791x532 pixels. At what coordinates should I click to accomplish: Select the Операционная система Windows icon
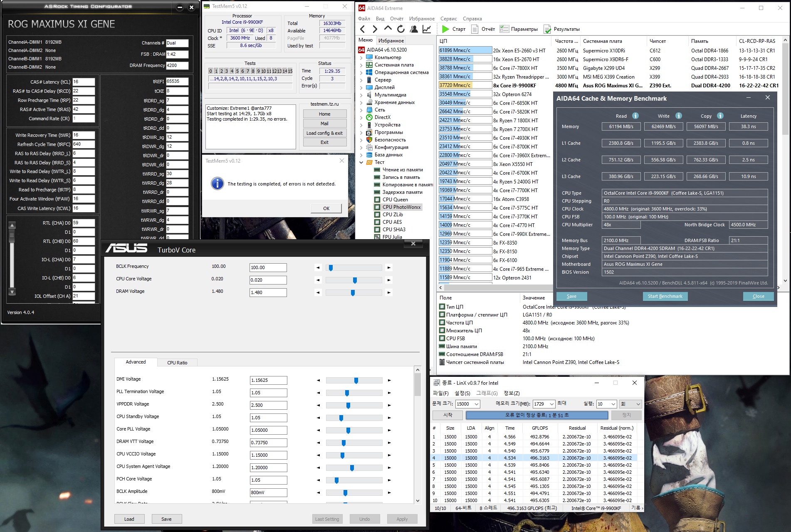[369, 72]
